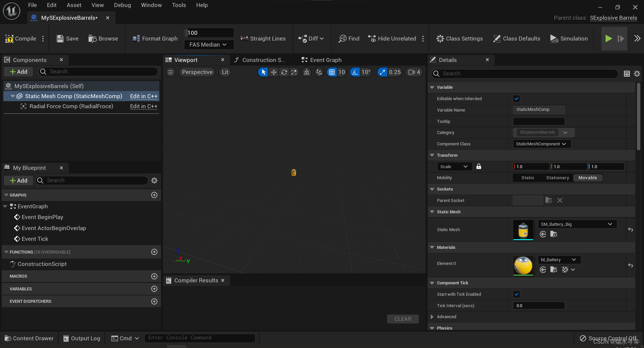Toggle Start with Tick Enabled

[x=516, y=294]
